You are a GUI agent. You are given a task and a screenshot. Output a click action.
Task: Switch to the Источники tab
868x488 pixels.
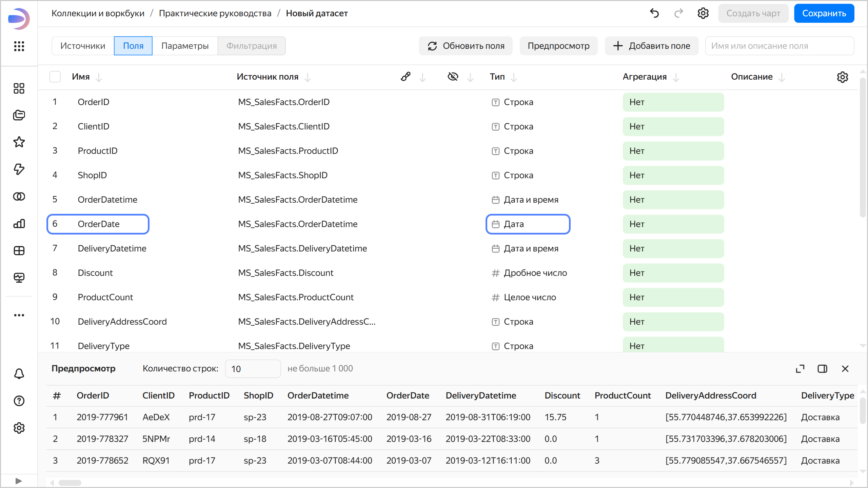(x=83, y=46)
